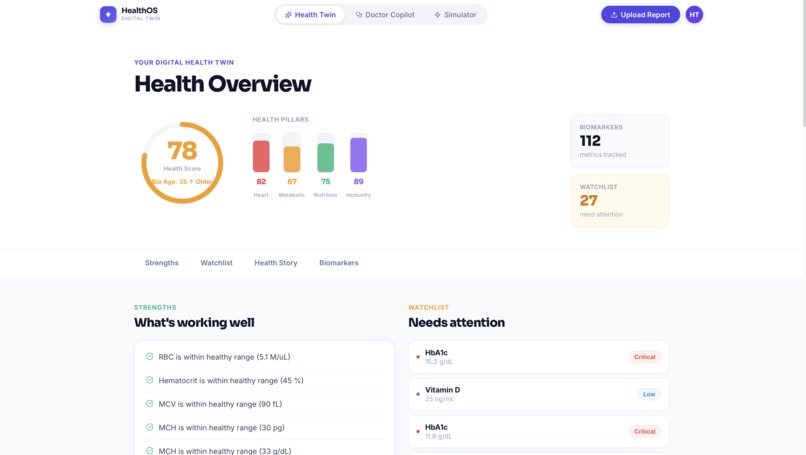Open the HbA1c 11.8 g/dL watchlist item

pos(538,431)
